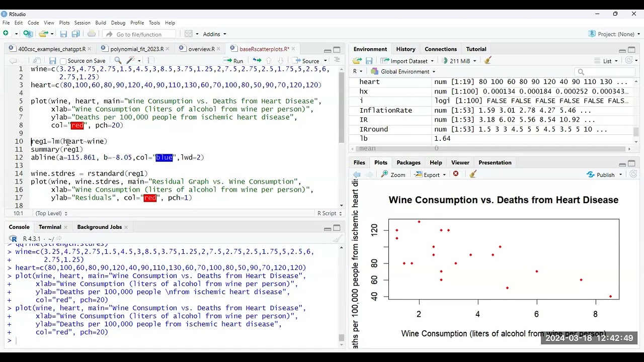This screenshot has height=362, width=644.
Task: Open the (Top Level) scope selector
Action: pos(51,213)
